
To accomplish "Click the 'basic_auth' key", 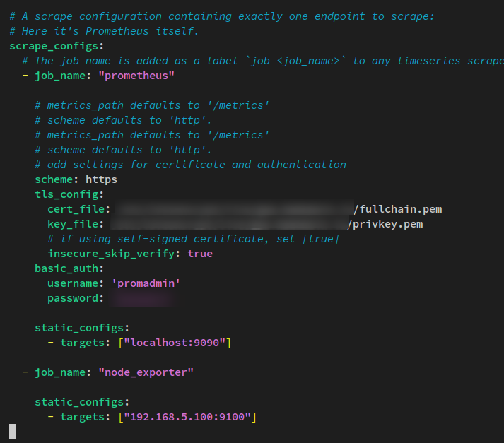I will click(x=66, y=268).
